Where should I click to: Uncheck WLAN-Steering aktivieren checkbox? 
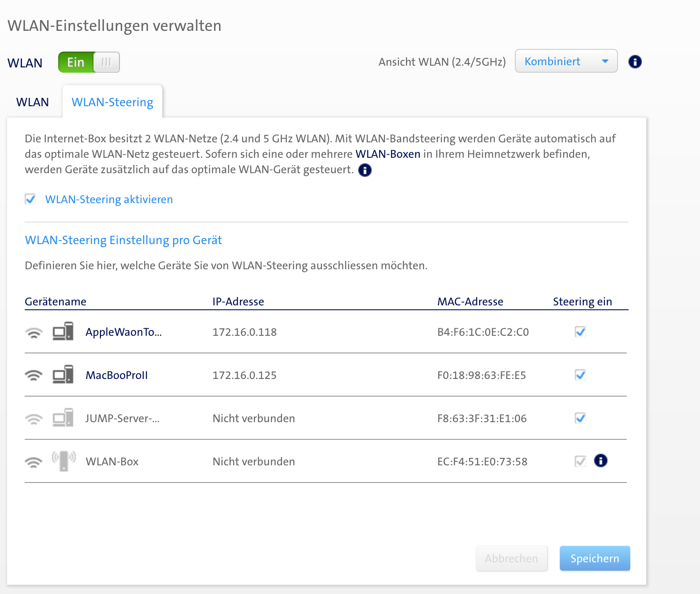click(x=30, y=199)
